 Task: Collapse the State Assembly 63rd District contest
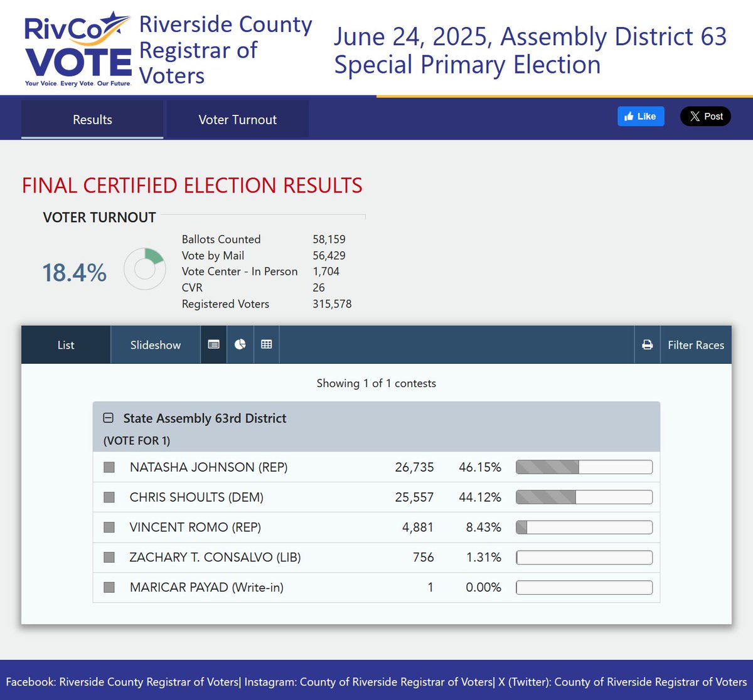click(108, 418)
